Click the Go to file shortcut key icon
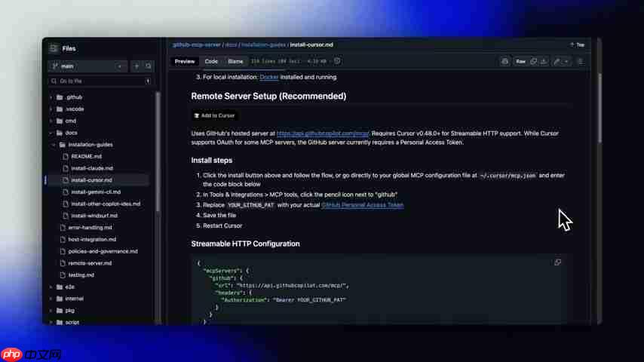 click(148, 81)
